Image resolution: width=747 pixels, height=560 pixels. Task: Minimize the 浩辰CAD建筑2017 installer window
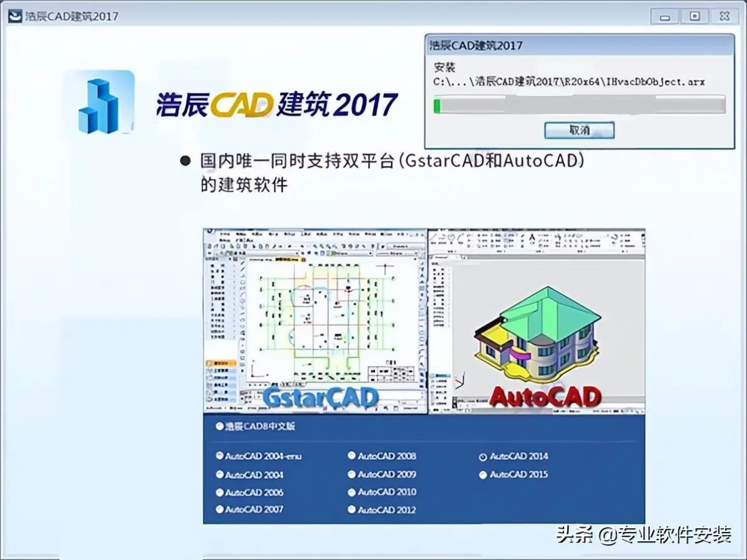[665, 17]
